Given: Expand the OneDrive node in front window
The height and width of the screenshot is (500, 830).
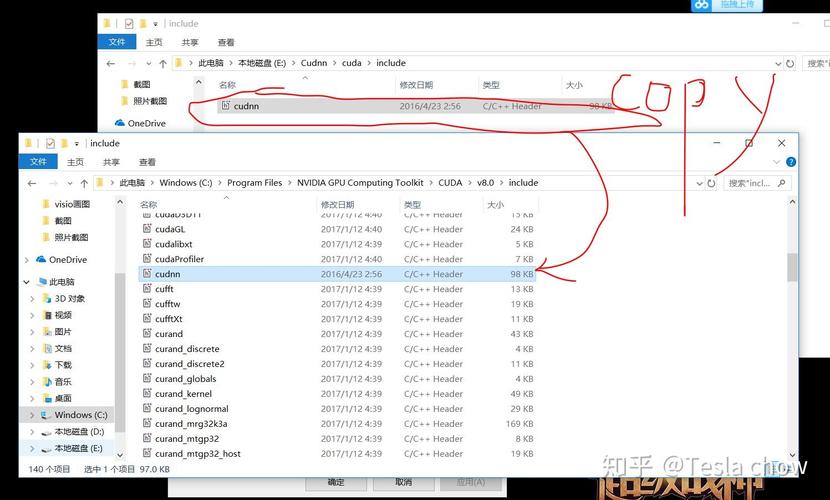Looking at the screenshot, I should [x=26, y=260].
